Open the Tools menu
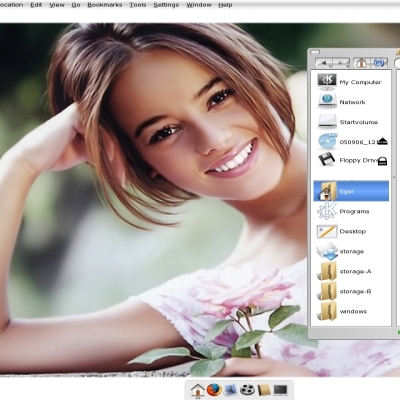 pos(138,5)
